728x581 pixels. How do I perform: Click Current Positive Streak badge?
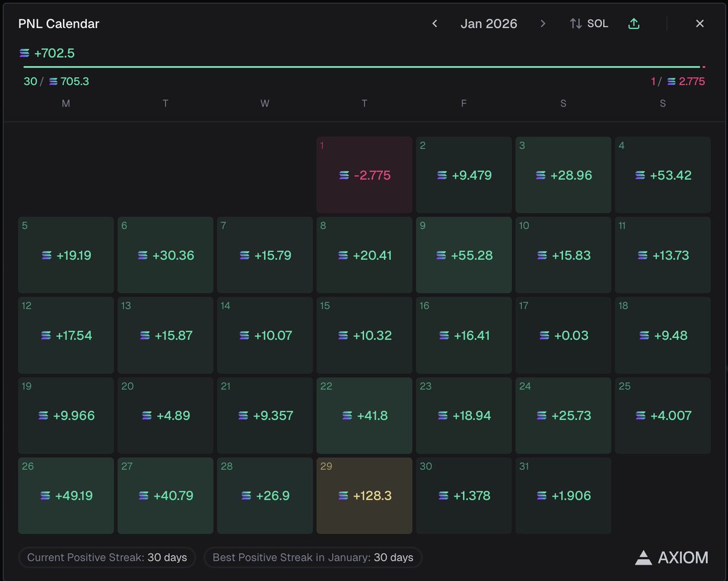[x=107, y=557]
